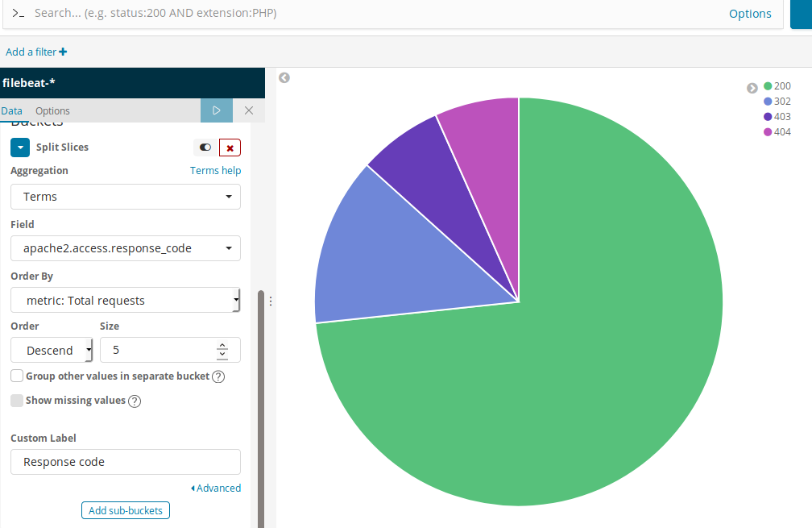The image size is (812, 528).
Task: Click the green 200 legend color dot
Action: (x=768, y=86)
